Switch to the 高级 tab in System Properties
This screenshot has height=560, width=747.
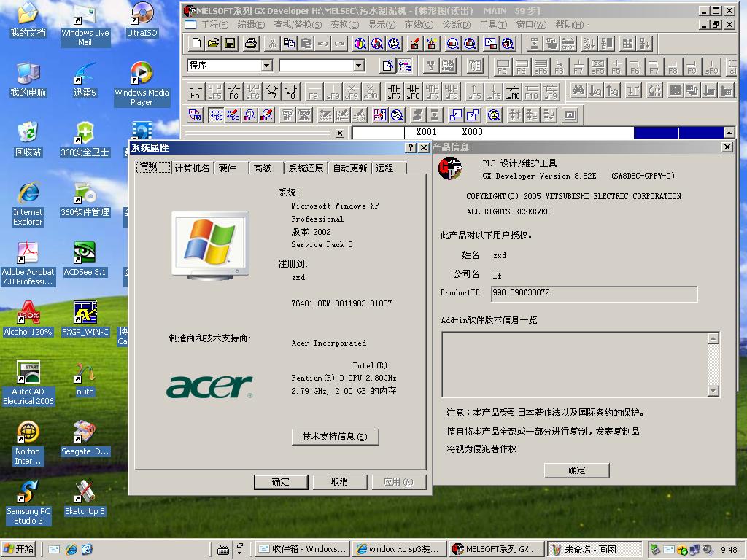pyautogui.click(x=263, y=168)
